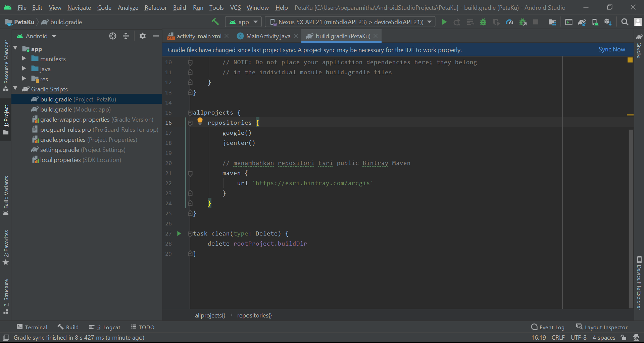
Task: Open the Event Log button
Action: point(548,327)
